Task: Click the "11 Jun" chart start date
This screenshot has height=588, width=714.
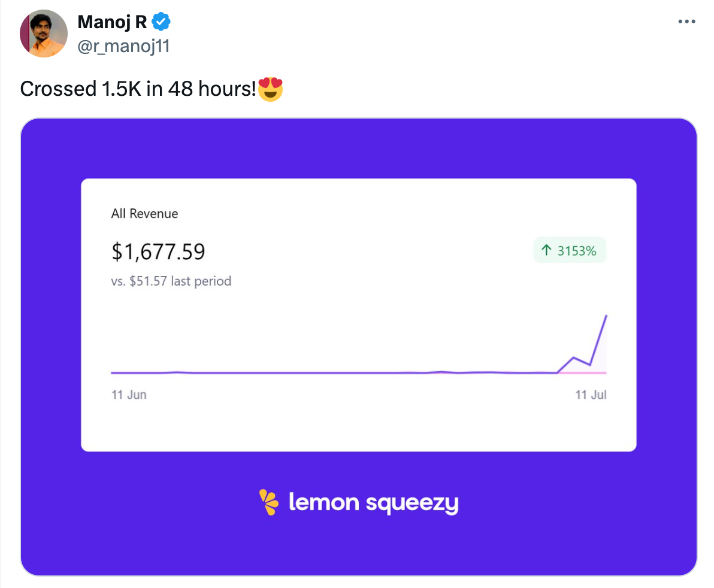Action: point(129,395)
